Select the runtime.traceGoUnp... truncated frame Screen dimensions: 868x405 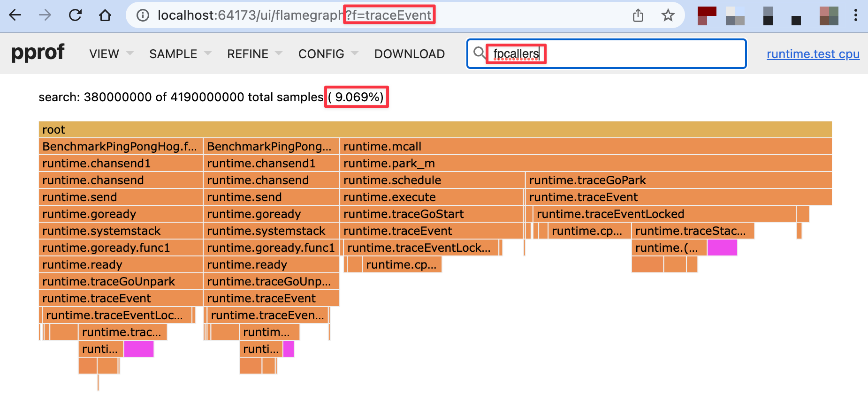coord(271,281)
